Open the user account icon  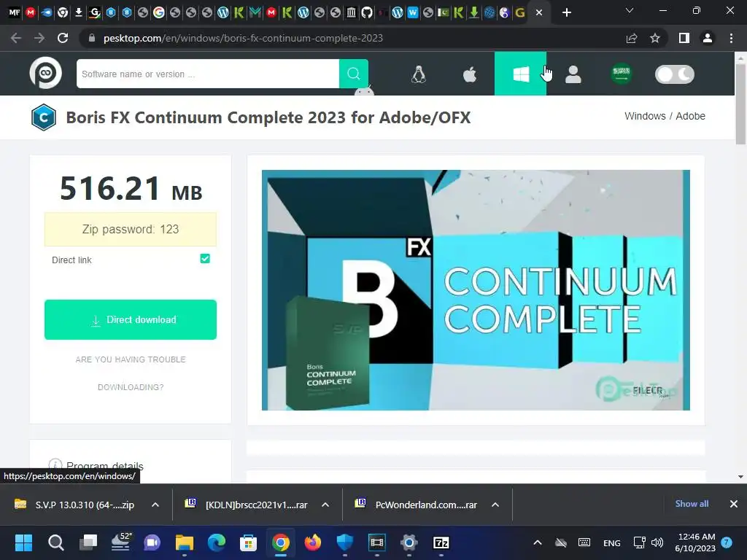573,74
